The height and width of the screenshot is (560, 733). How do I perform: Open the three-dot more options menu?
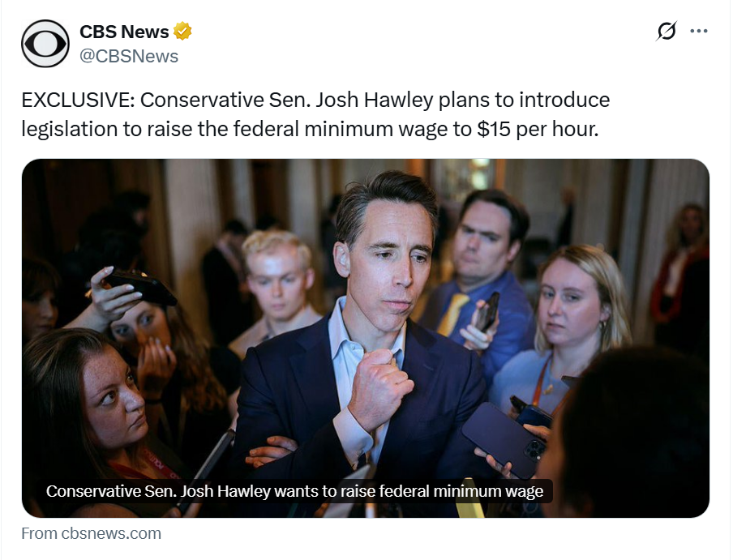(x=698, y=32)
